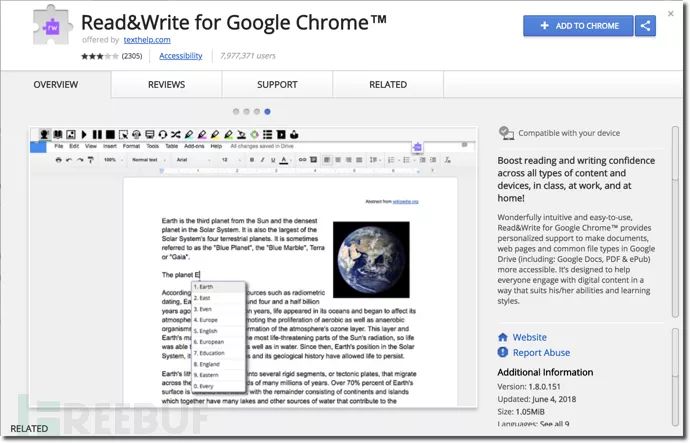Image resolution: width=690 pixels, height=443 pixels.
Task: Click the paint format roller icon
Action: point(91,160)
